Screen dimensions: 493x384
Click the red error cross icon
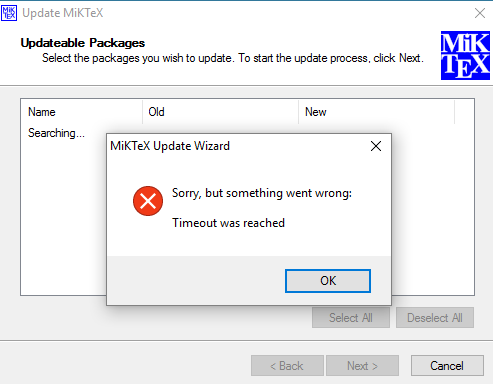pyautogui.click(x=148, y=201)
